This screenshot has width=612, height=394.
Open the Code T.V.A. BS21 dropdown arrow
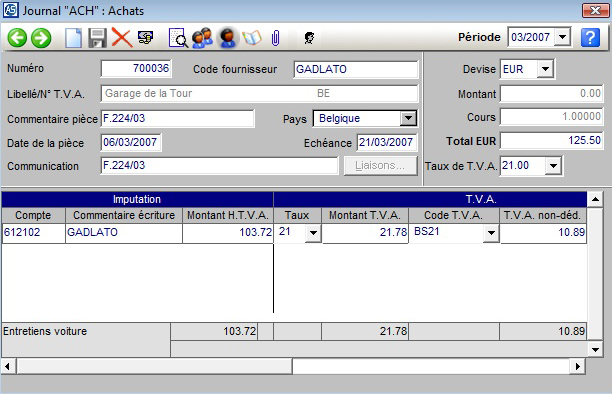(491, 233)
